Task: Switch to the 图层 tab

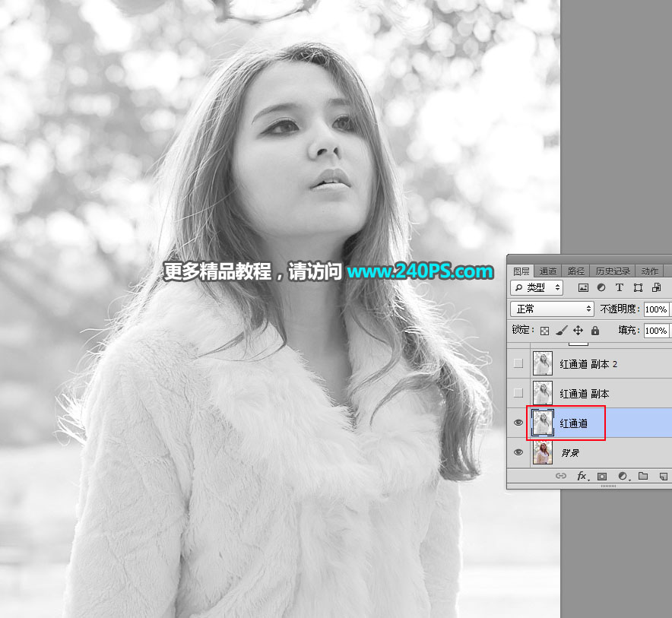Action: coord(521,271)
